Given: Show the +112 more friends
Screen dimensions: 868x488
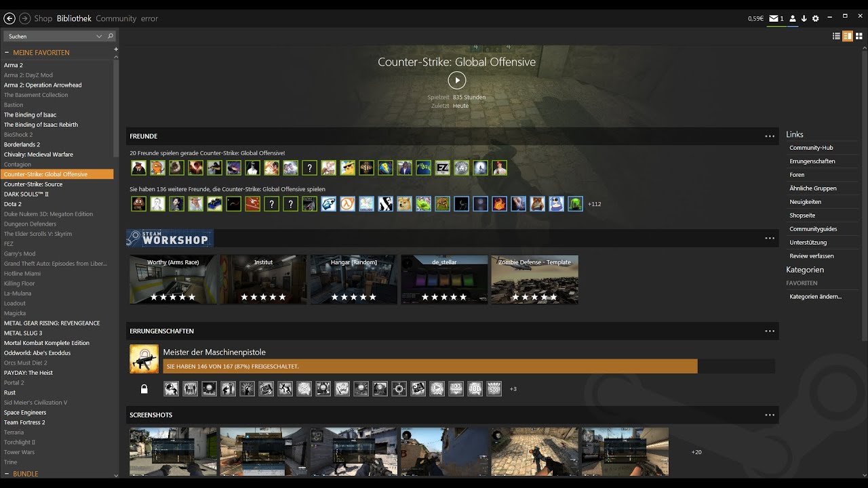Looking at the screenshot, I should click(x=594, y=204).
